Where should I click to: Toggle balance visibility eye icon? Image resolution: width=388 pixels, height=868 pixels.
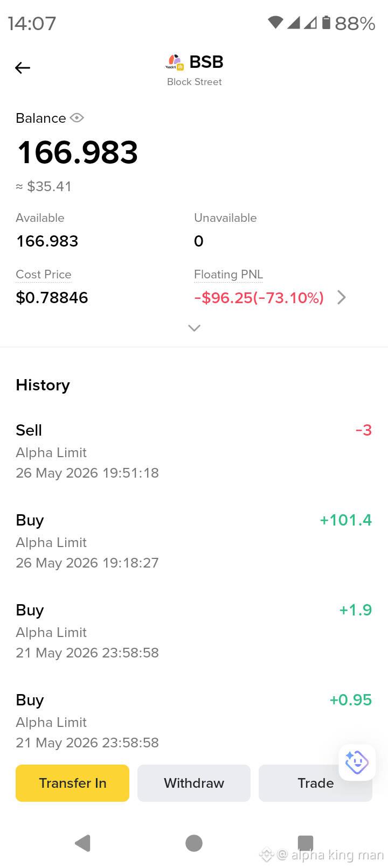click(77, 118)
